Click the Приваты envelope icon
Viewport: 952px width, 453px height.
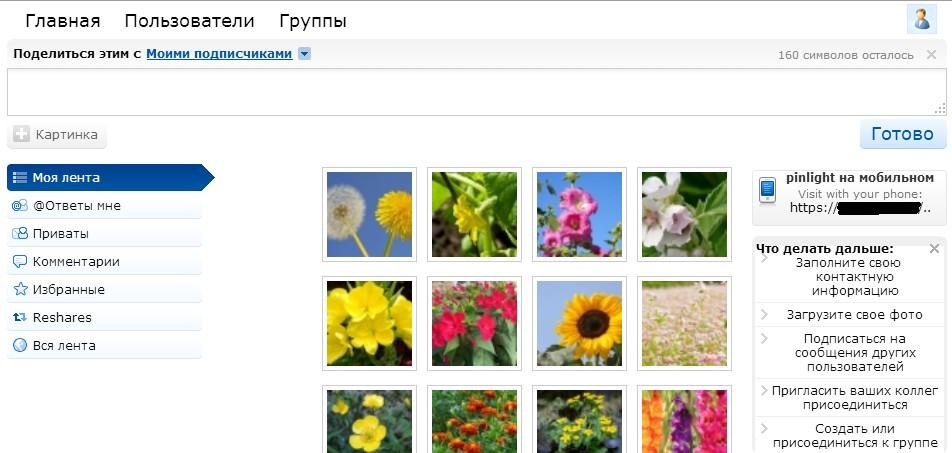coord(20,234)
